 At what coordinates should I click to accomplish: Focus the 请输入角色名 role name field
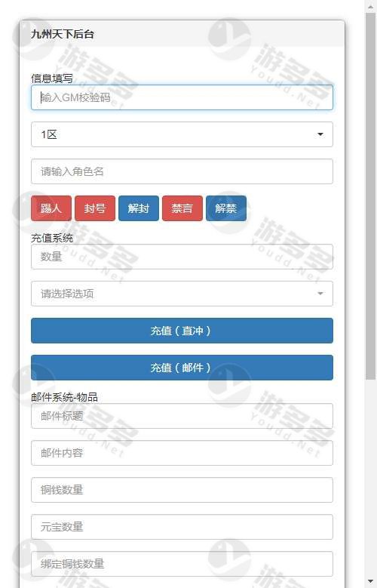coord(182,171)
